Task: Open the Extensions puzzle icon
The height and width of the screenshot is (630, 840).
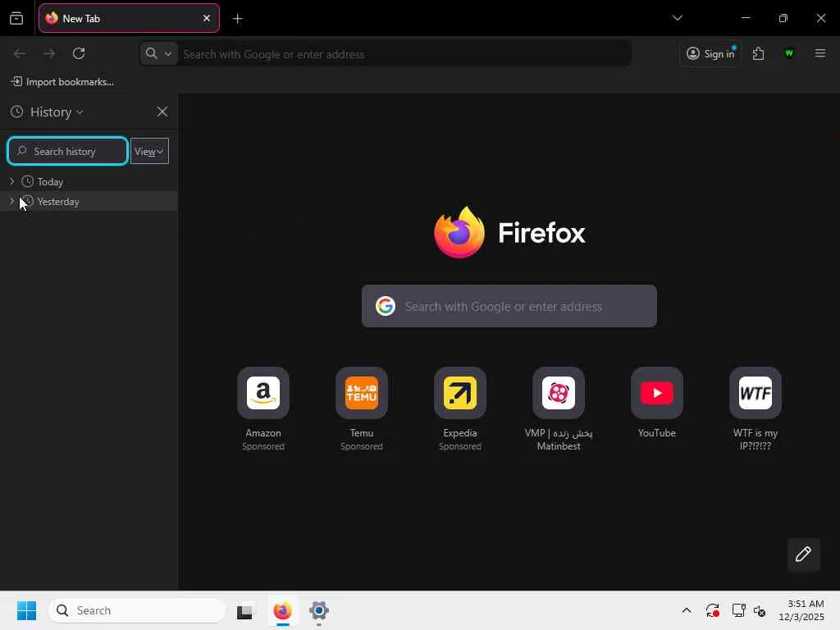Action: tap(758, 53)
